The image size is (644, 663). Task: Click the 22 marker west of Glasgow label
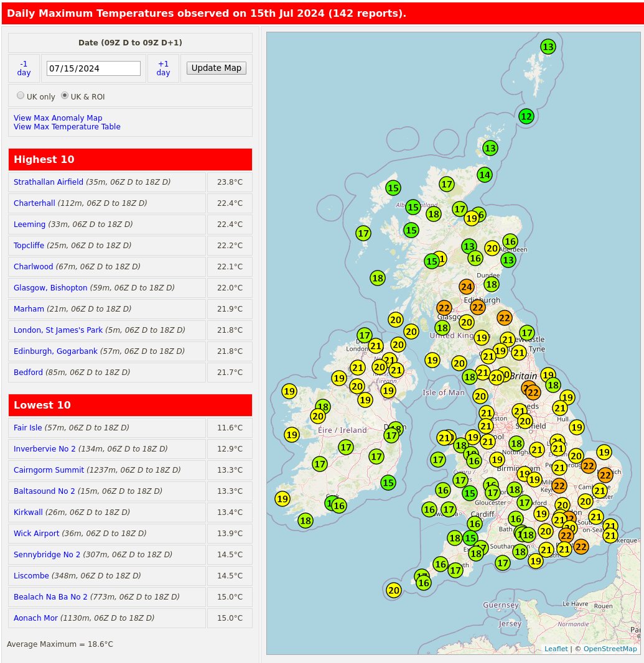[x=444, y=308]
